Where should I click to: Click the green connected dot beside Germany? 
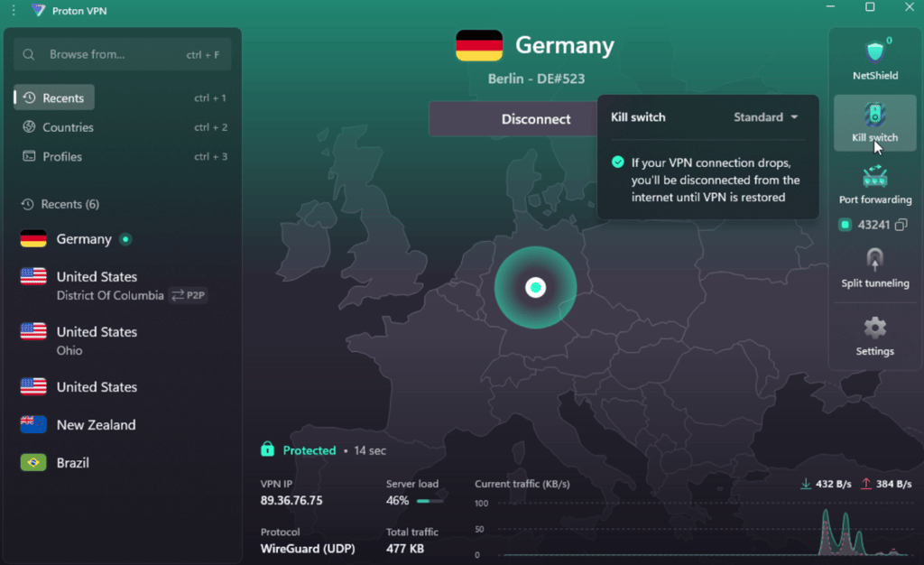(125, 239)
